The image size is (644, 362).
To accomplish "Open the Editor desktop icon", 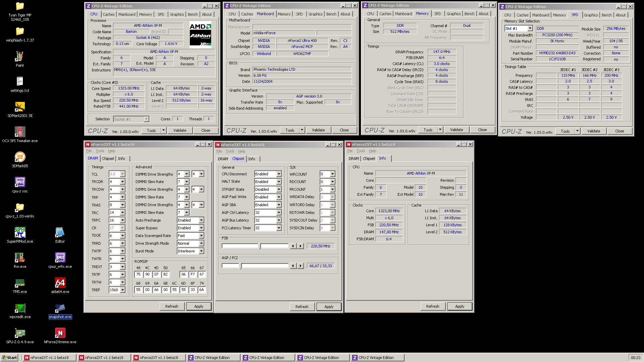I will tap(60, 235).
